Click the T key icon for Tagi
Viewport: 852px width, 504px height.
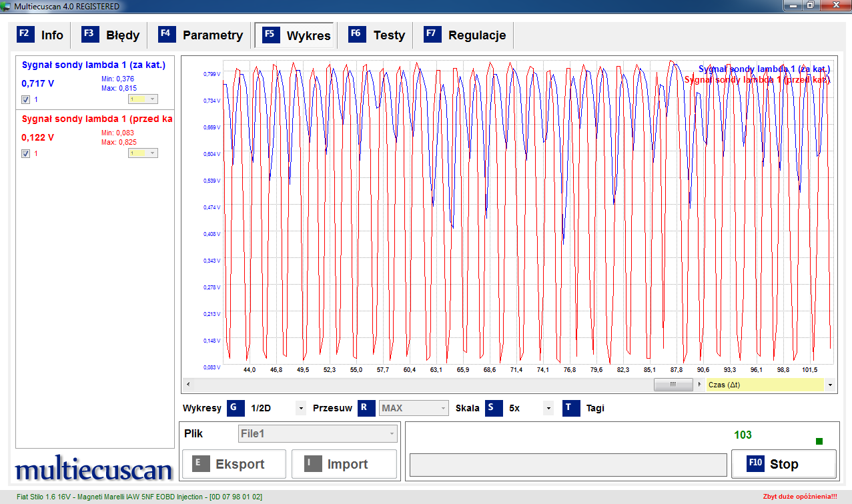pos(571,408)
